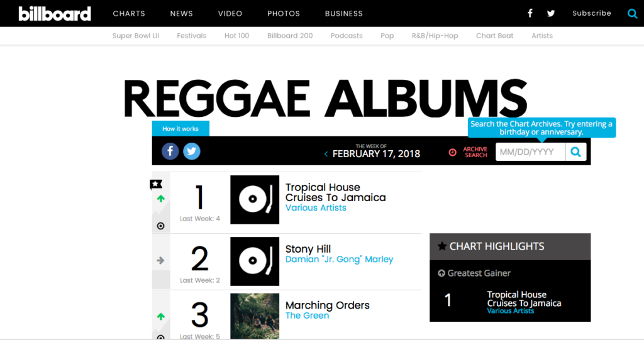Open the Business menu item
The height and width of the screenshot is (340, 644).
click(344, 13)
